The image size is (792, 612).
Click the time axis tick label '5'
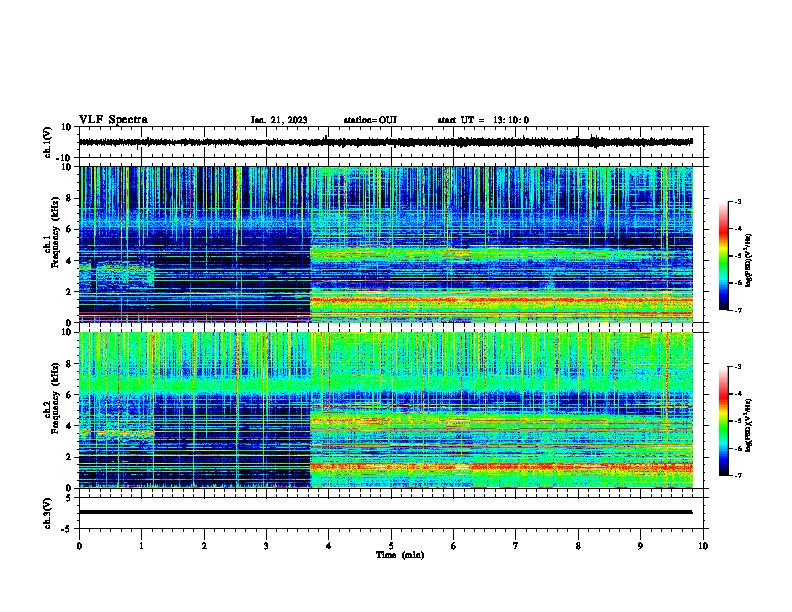tap(391, 546)
